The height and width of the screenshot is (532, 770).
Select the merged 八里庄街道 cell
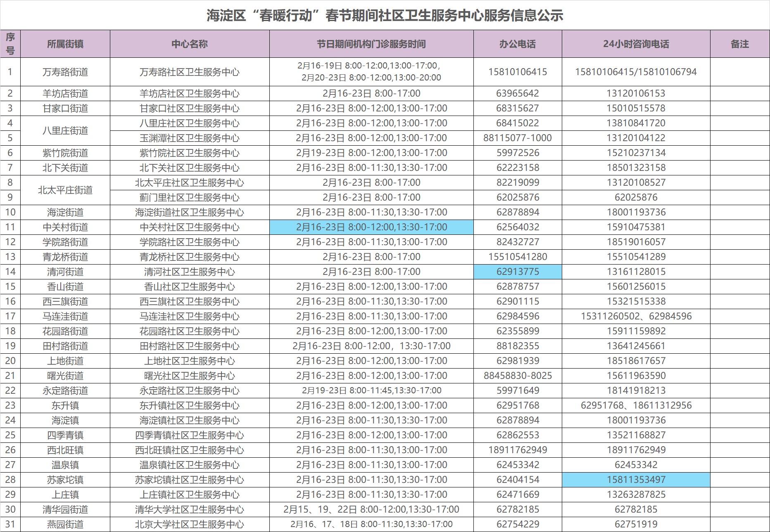65,130
